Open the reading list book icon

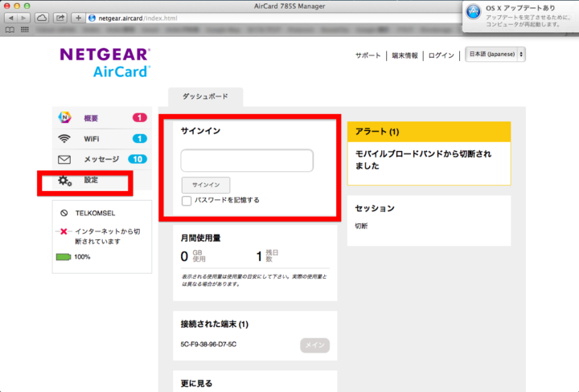point(10,30)
